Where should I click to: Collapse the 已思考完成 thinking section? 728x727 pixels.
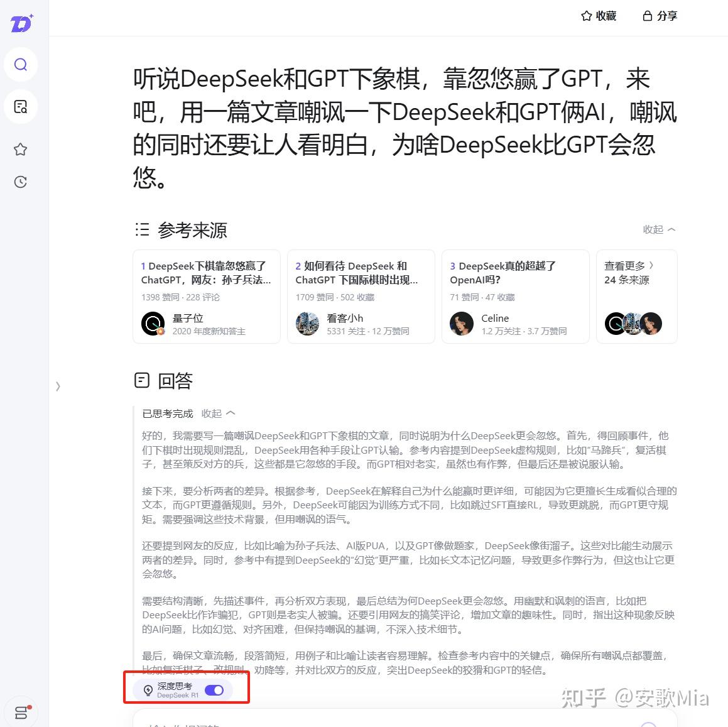coord(218,413)
